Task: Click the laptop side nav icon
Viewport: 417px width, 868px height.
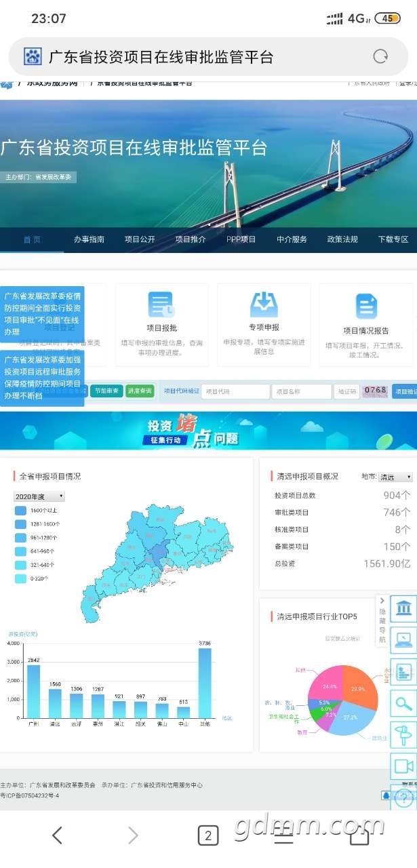Action: (x=403, y=639)
